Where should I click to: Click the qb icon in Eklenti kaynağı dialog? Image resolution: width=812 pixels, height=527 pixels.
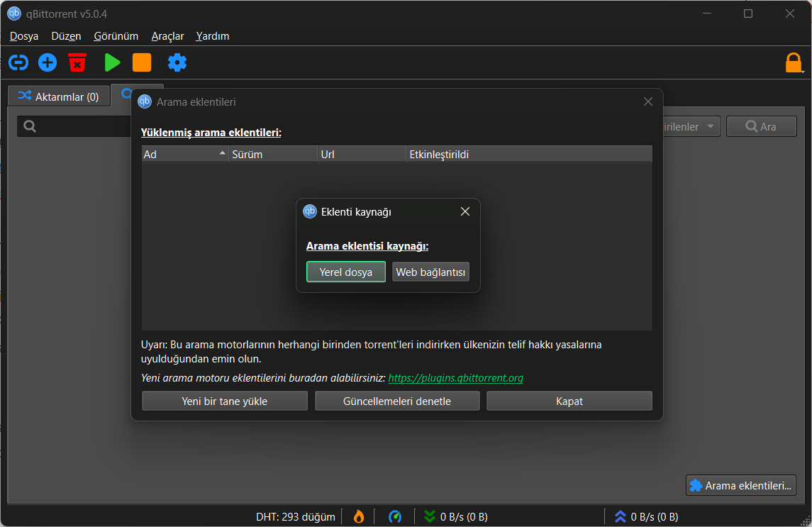(310, 211)
